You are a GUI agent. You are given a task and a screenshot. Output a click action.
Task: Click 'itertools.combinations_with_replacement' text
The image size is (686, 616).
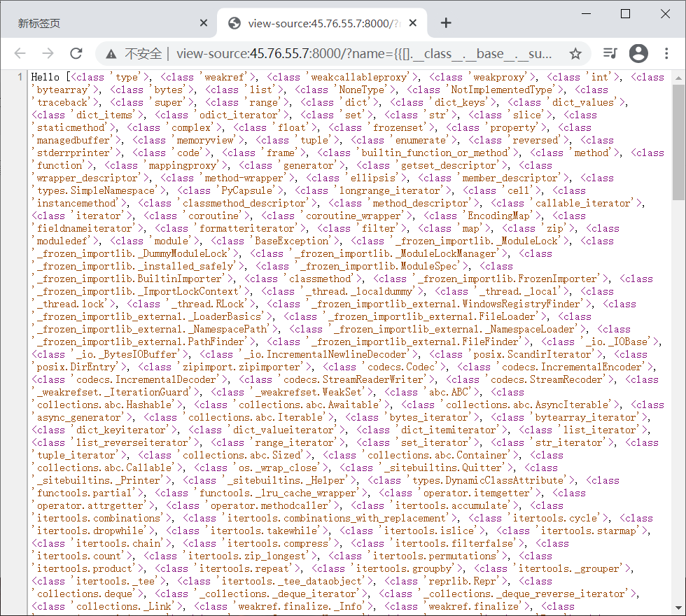[x=337, y=518]
